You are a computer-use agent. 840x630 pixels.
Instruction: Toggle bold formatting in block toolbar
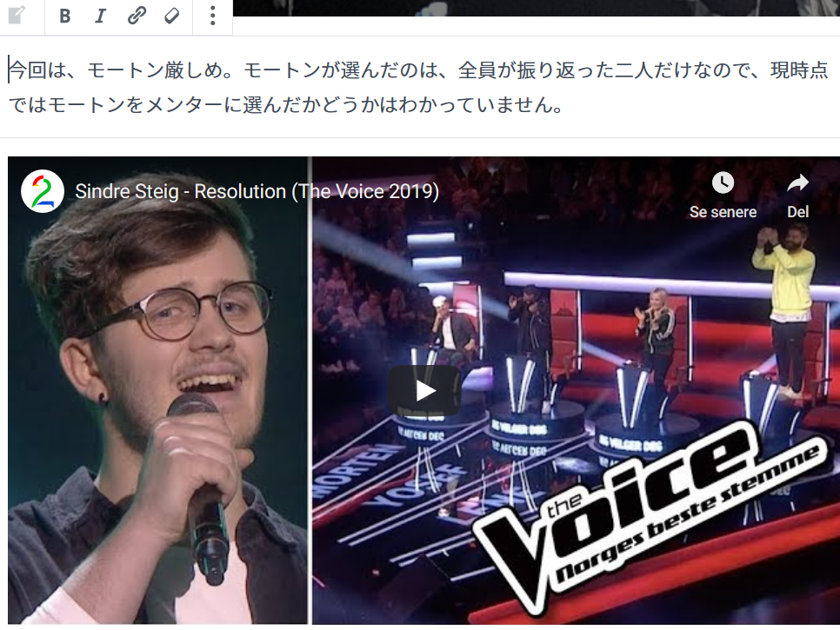[x=65, y=16]
